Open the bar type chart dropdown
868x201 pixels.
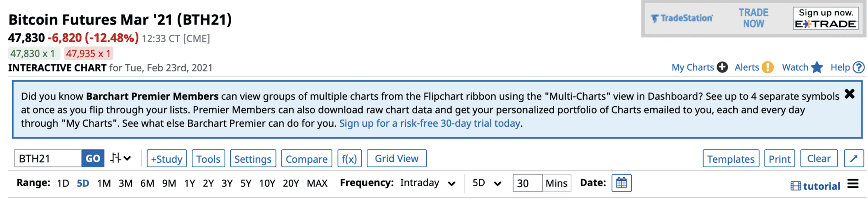[x=121, y=158]
